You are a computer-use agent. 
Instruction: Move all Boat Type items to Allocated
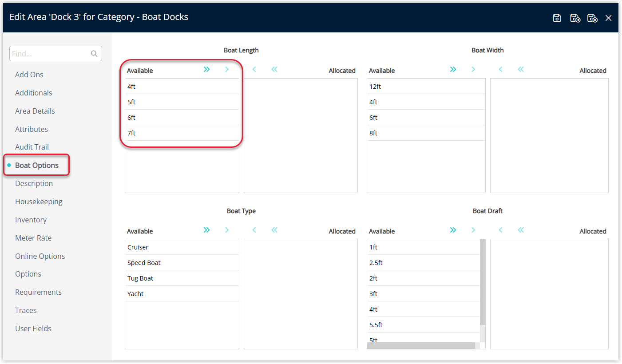(206, 230)
